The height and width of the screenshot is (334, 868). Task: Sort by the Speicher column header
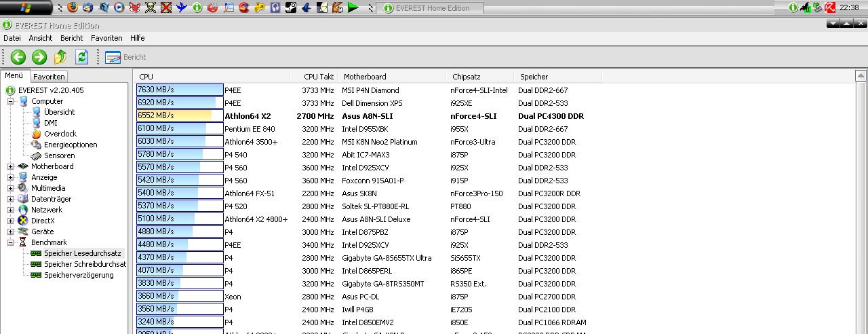(557, 77)
